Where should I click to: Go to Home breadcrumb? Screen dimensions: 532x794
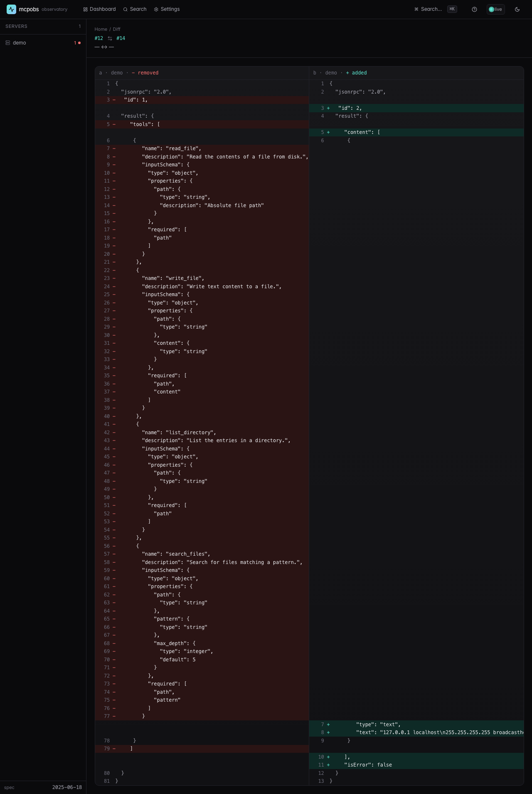click(x=101, y=29)
